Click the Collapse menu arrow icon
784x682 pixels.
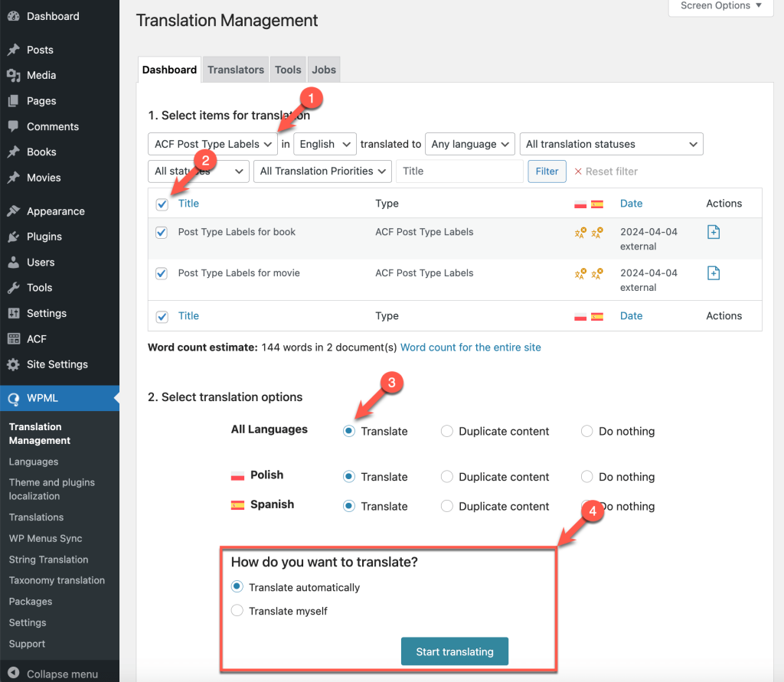pos(14,673)
